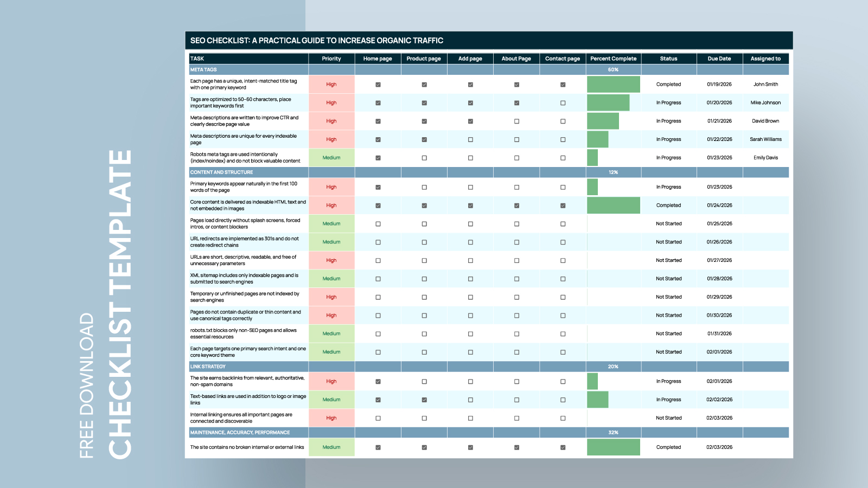
Task: Uncheck Contact page box for broken links task
Action: click(x=563, y=447)
